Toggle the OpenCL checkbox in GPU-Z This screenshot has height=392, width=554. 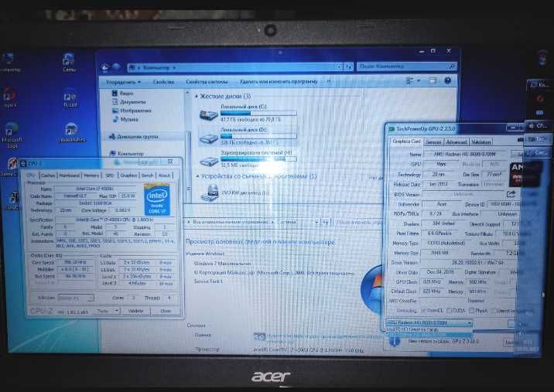(x=424, y=310)
